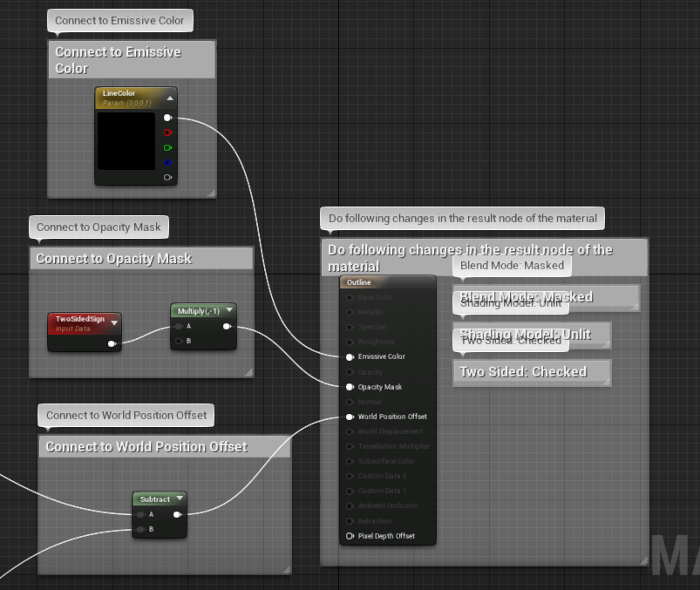Image resolution: width=700 pixels, height=590 pixels.
Task: Click the red channel pin on LineColor
Action: click(x=167, y=132)
